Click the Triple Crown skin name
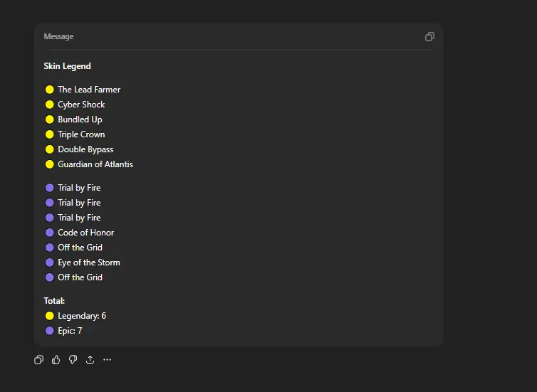This screenshot has width=537, height=392. tap(81, 134)
